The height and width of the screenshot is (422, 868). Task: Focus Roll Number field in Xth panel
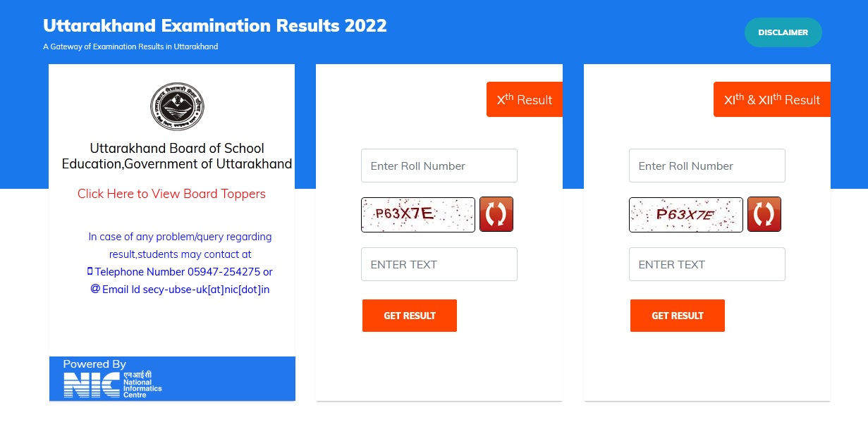tap(439, 166)
